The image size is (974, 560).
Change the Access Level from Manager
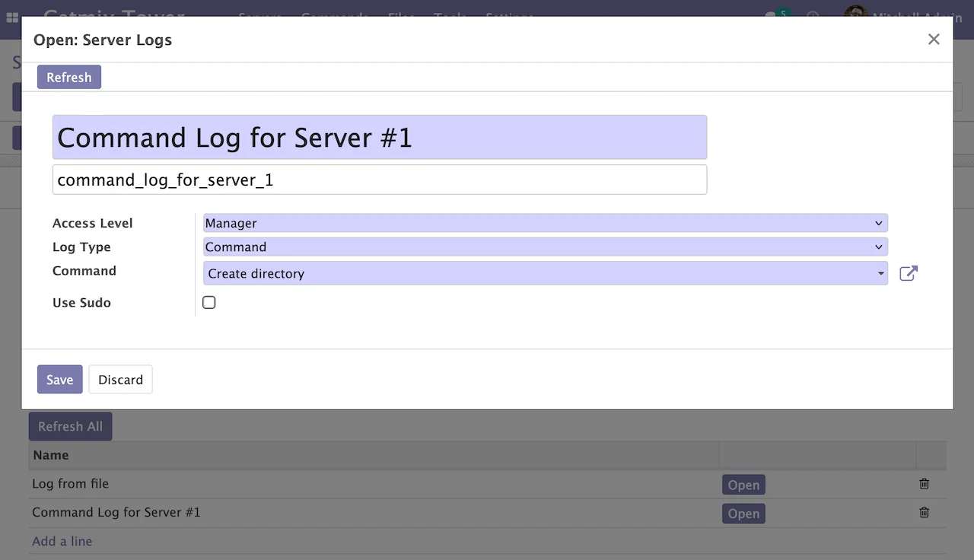pos(543,222)
